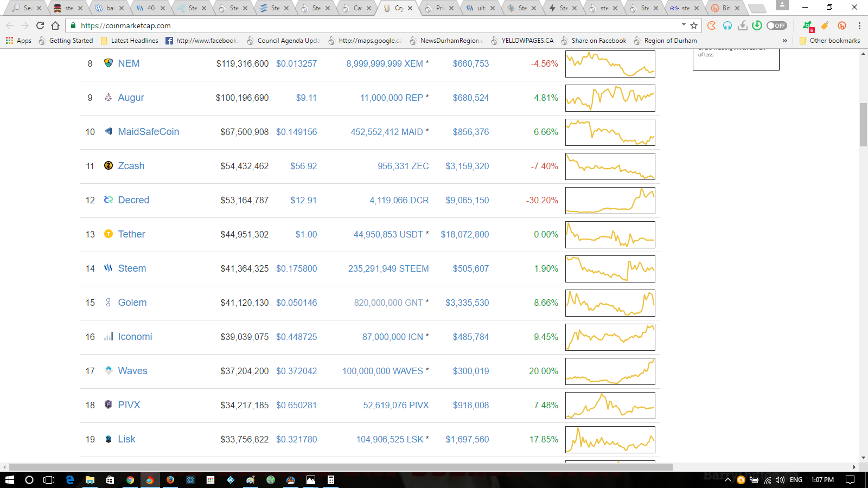
Task: Click the MaidSafeCoin logo icon
Action: click(x=108, y=131)
